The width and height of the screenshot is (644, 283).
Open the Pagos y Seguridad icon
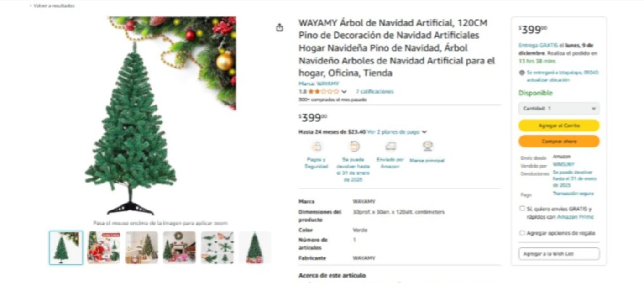(316, 147)
